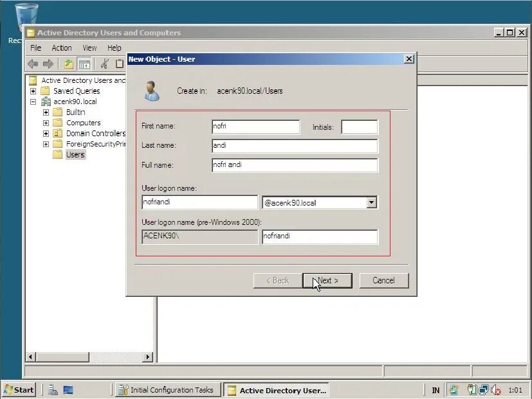Click the disabled Back button

tap(278, 281)
